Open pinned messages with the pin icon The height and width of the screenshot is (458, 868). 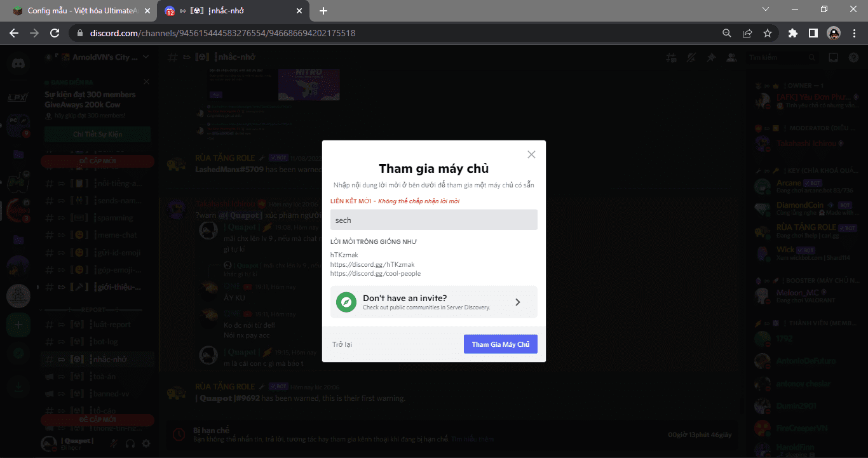(x=710, y=57)
